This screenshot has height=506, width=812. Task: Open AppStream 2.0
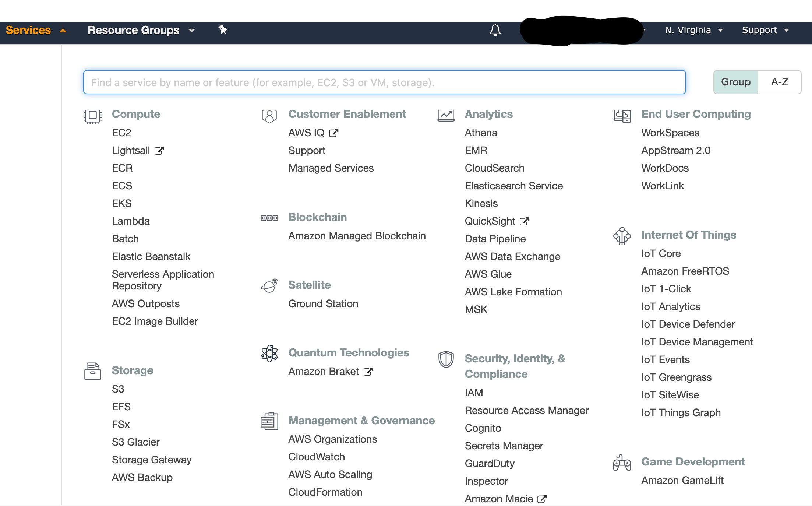(676, 150)
